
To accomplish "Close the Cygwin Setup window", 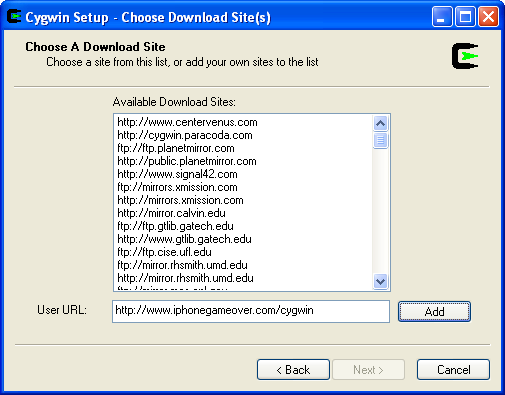I will 488,16.
